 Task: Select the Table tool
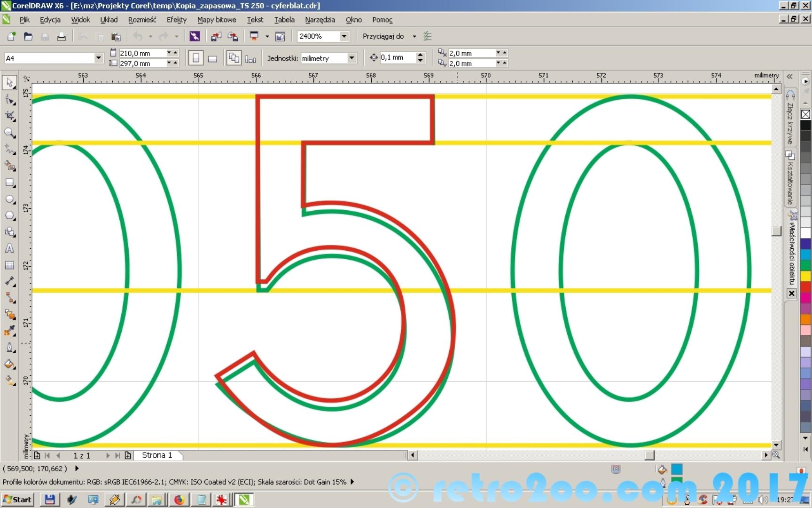[9, 265]
